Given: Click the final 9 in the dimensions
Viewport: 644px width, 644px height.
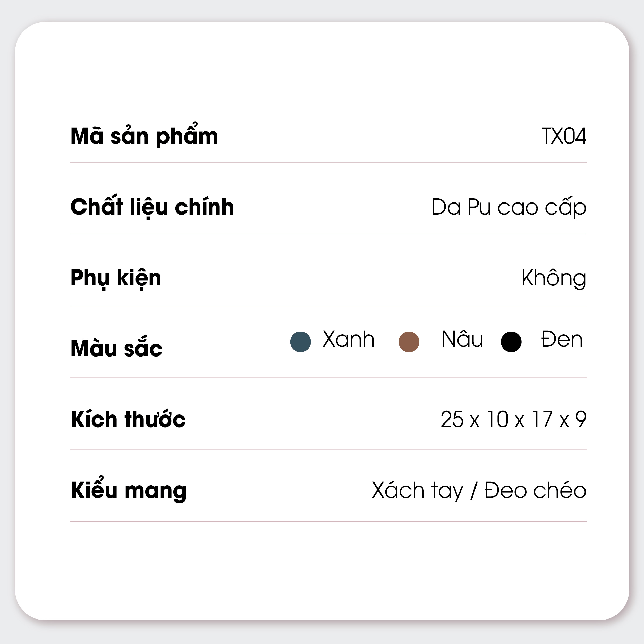Looking at the screenshot, I should (x=581, y=419).
